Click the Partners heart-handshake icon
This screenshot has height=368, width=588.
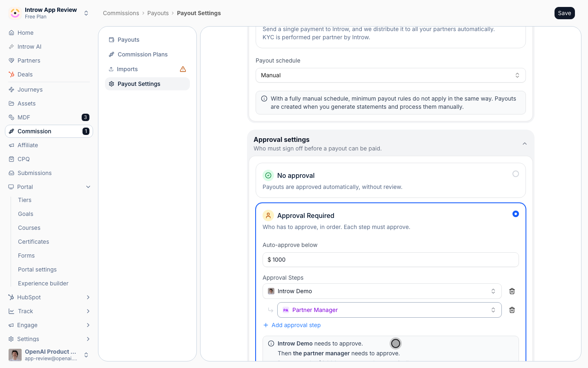point(11,61)
